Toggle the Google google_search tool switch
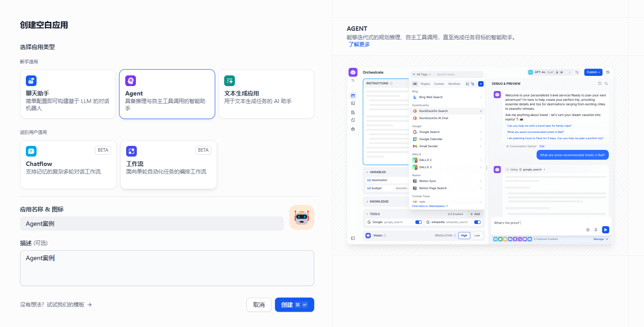This screenshot has width=644, height=327. (x=418, y=222)
